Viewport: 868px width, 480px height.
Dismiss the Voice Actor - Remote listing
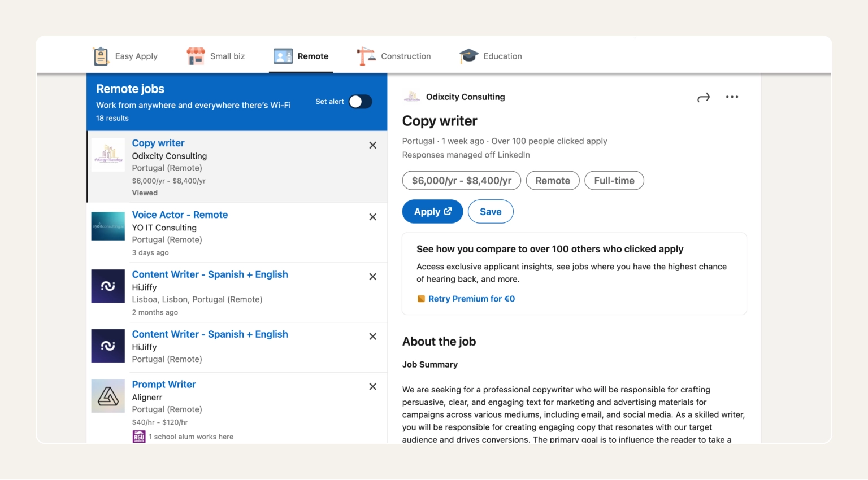pos(373,217)
